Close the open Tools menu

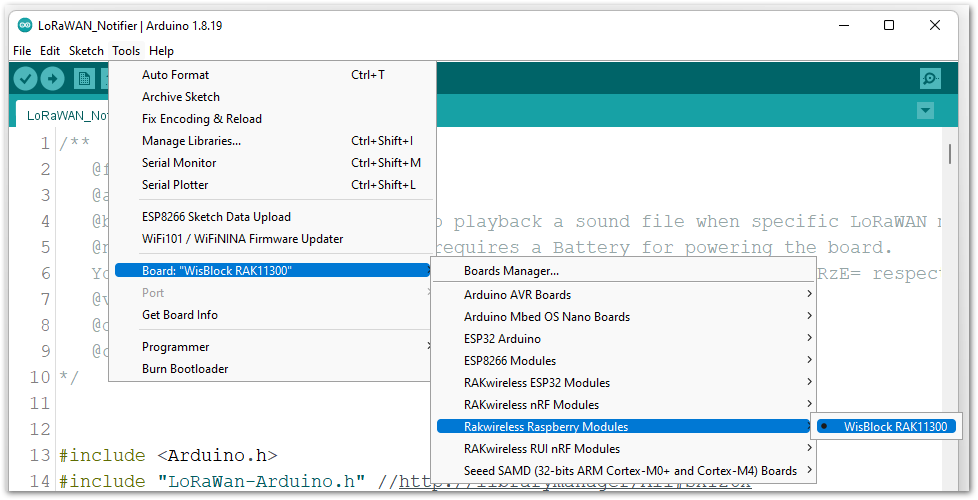[126, 51]
